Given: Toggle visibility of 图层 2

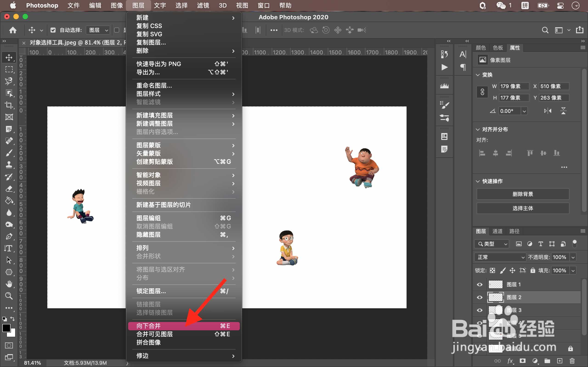Looking at the screenshot, I should click(480, 297).
